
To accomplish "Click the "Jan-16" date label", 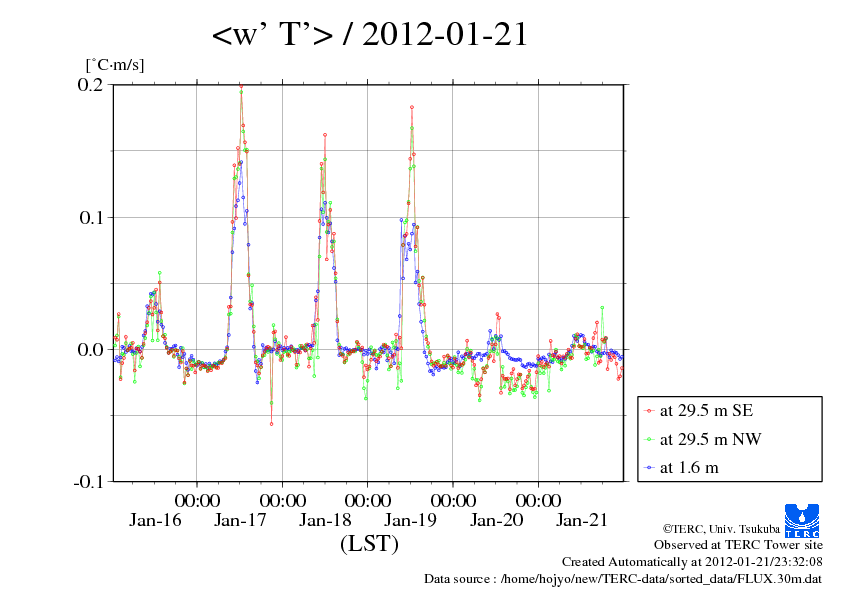I will point(155,520).
